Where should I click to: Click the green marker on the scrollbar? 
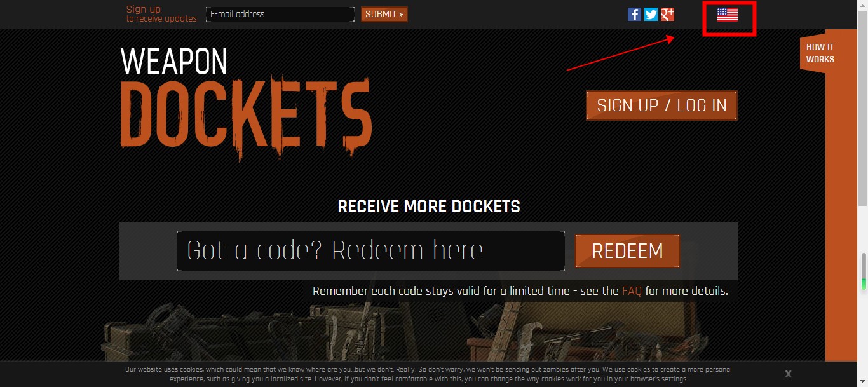point(864,283)
